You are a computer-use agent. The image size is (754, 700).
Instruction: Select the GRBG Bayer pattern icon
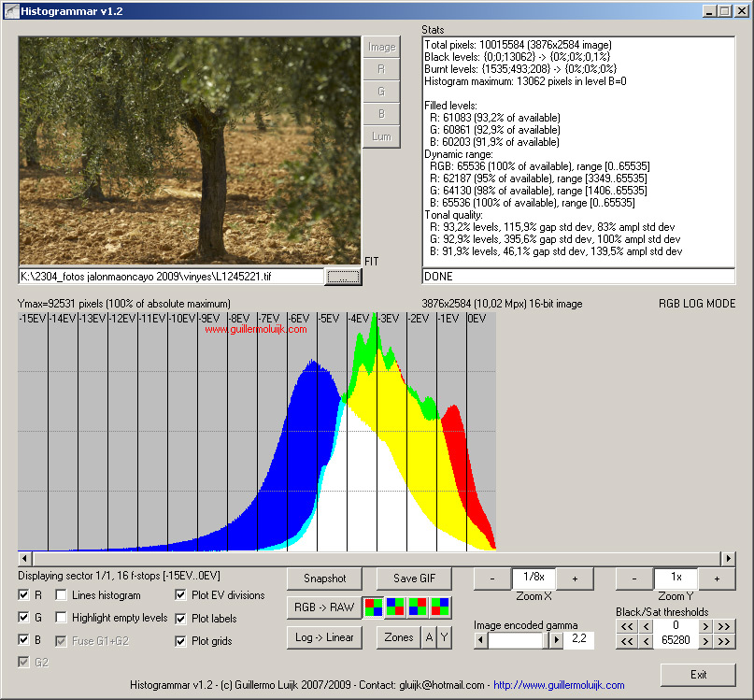tap(418, 607)
